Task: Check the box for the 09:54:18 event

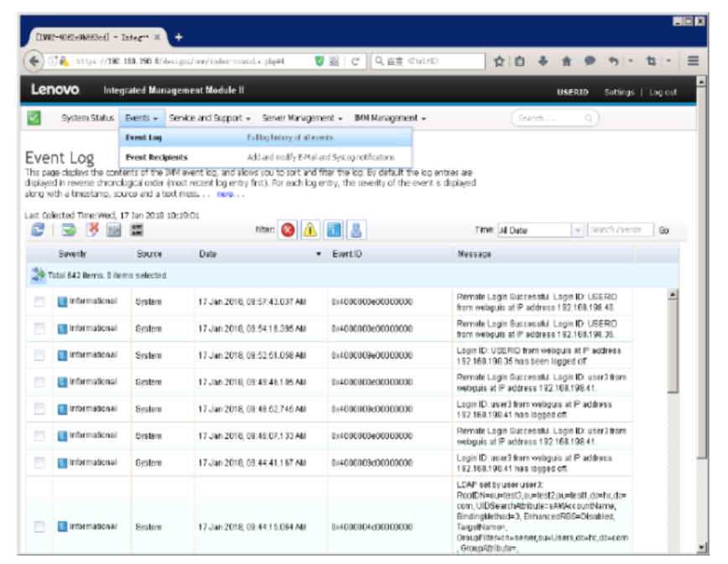Action: 39,329
